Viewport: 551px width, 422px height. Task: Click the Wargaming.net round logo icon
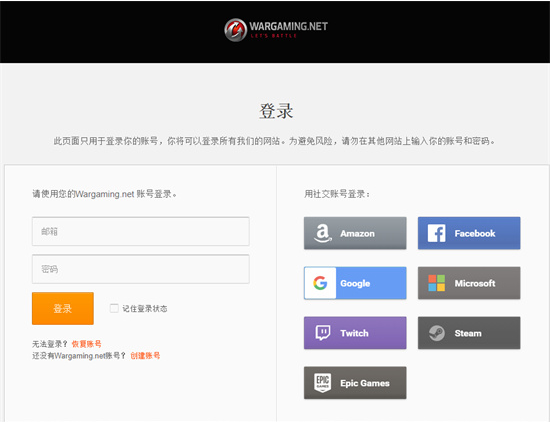coord(235,30)
